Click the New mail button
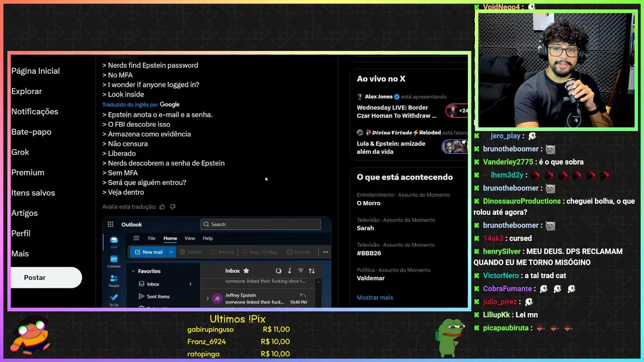The height and width of the screenshot is (362, 644). pos(148,252)
